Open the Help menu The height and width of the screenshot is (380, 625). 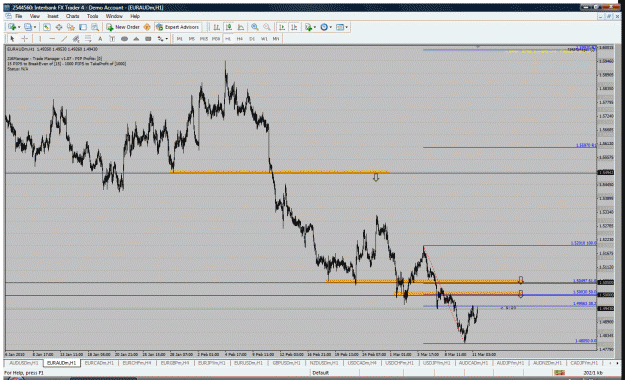(x=135, y=16)
